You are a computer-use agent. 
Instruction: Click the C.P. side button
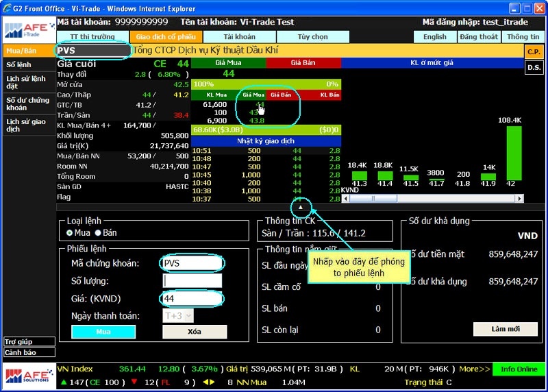pyautogui.click(x=534, y=52)
